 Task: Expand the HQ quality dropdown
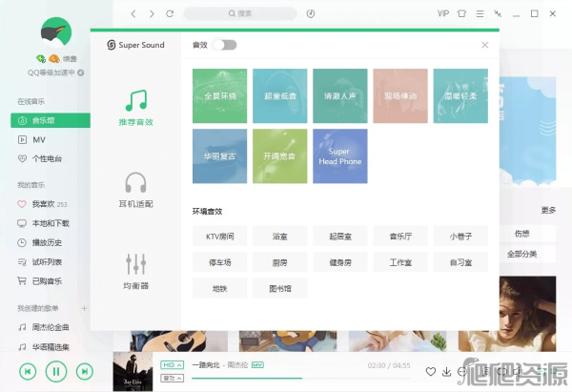pyautogui.click(x=172, y=365)
